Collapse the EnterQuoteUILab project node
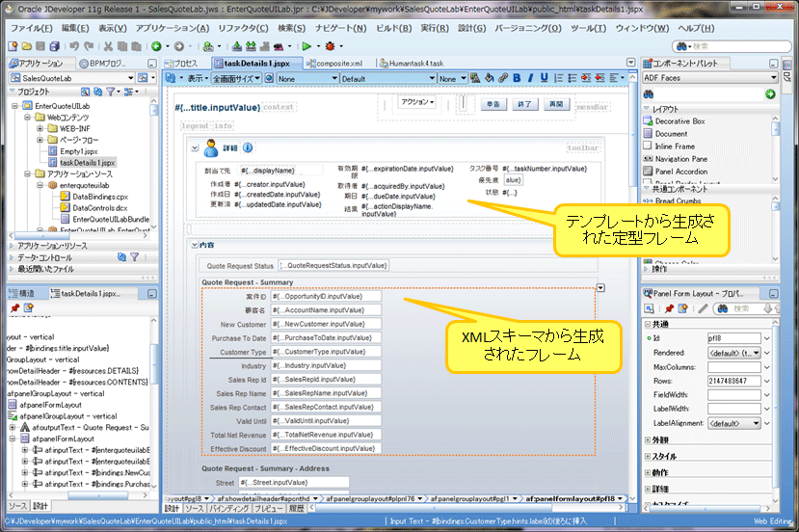Screen dimensions: 799x532 pyautogui.click(x=14, y=106)
